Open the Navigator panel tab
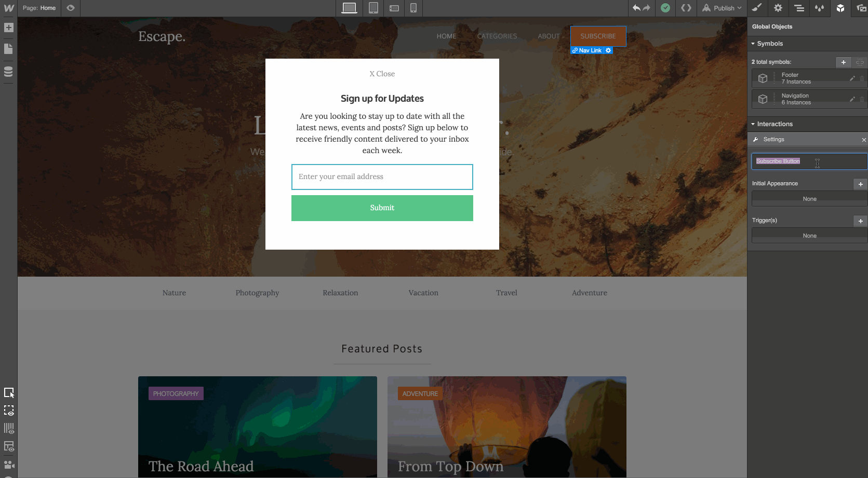This screenshot has width=868, height=478. click(x=799, y=8)
